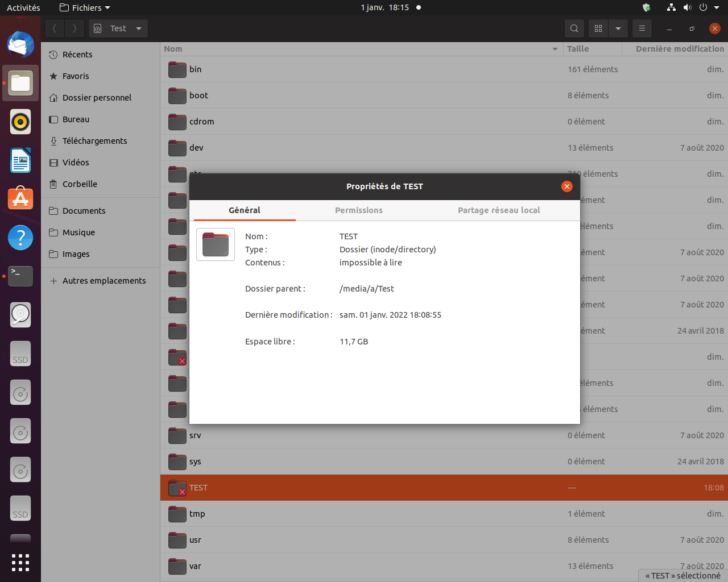This screenshot has width=728, height=582.
Task: Click the volume icon in the top bar
Action: pyautogui.click(x=687, y=7)
